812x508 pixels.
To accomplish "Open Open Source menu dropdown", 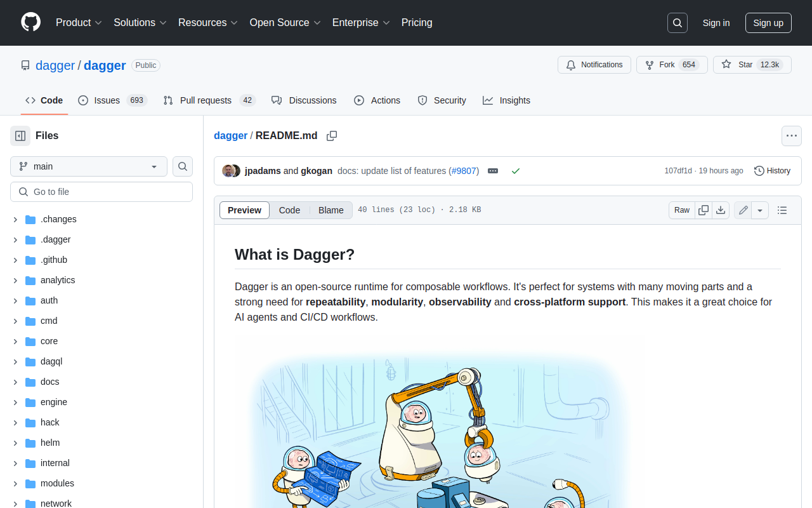I will click(285, 22).
